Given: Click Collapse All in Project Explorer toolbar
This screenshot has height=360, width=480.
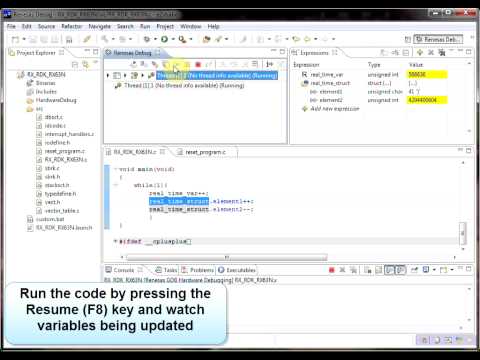Looking at the screenshot, I should tap(75, 64).
